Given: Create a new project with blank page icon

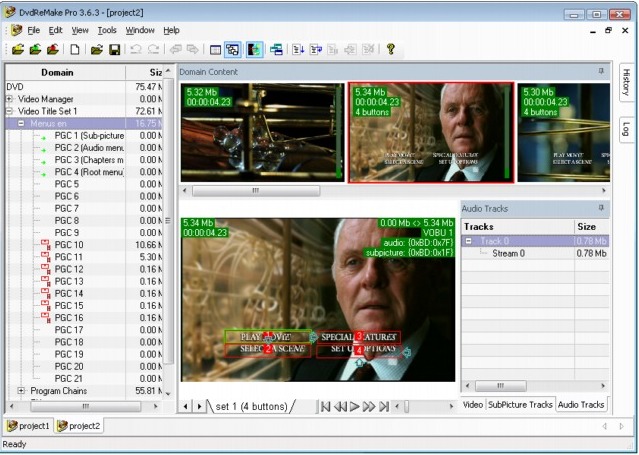Looking at the screenshot, I should click(x=75, y=50).
